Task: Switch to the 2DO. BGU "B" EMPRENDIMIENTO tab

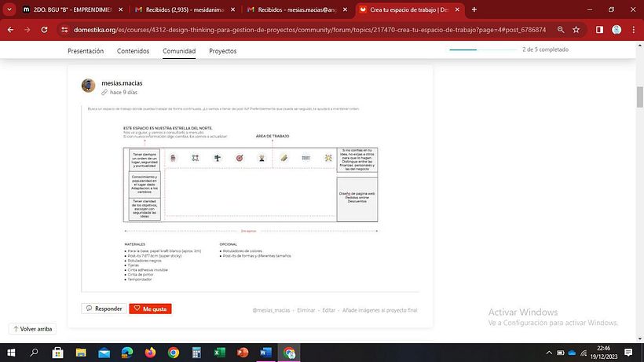Action: (x=73, y=9)
